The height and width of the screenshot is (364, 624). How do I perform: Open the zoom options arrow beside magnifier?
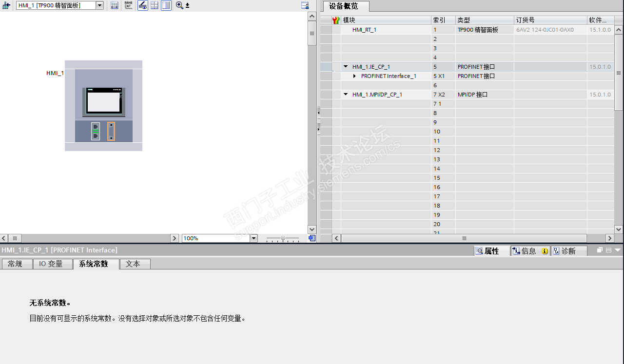click(x=187, y=6)
